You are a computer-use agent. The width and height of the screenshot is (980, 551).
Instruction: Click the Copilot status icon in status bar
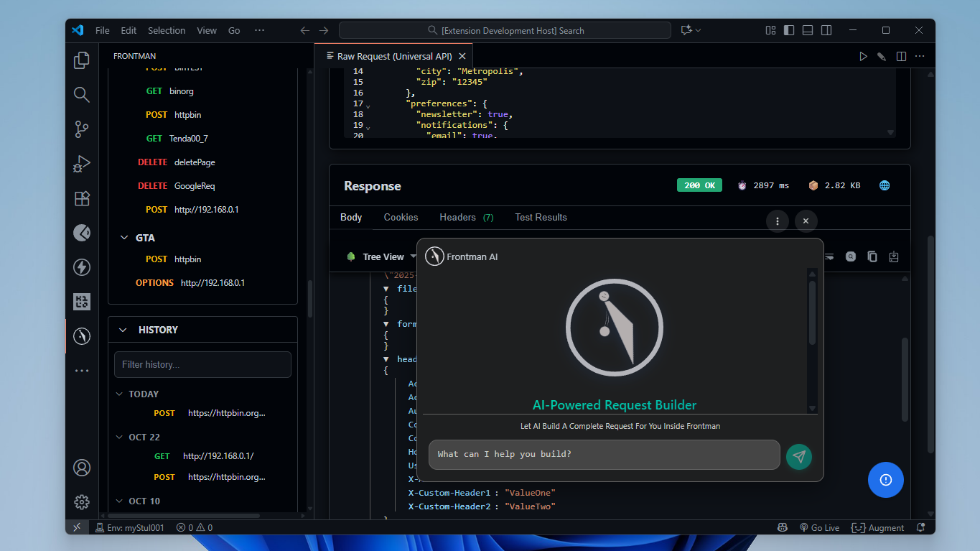[x=783, y=527]
